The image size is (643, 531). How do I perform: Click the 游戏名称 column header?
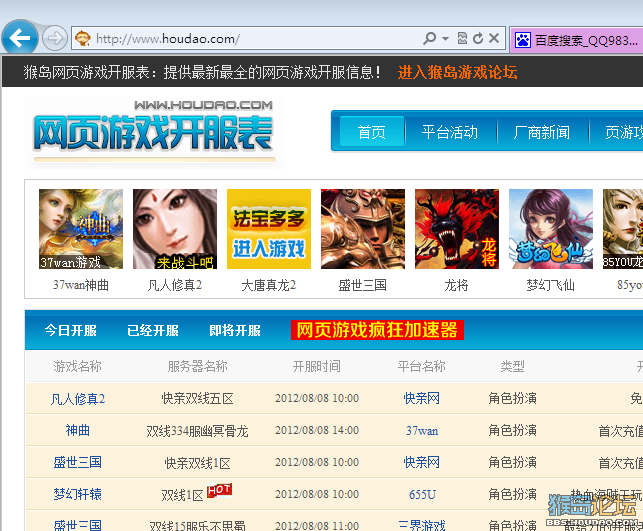coord(78,366)
